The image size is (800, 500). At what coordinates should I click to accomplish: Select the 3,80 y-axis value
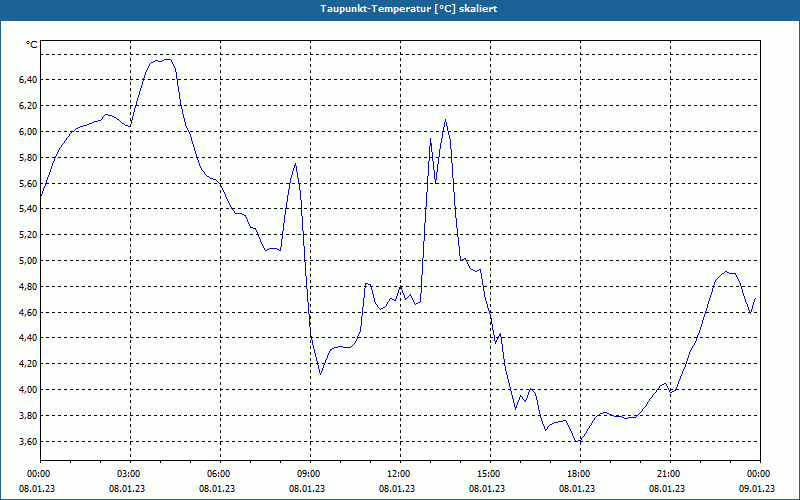(28, 416)
